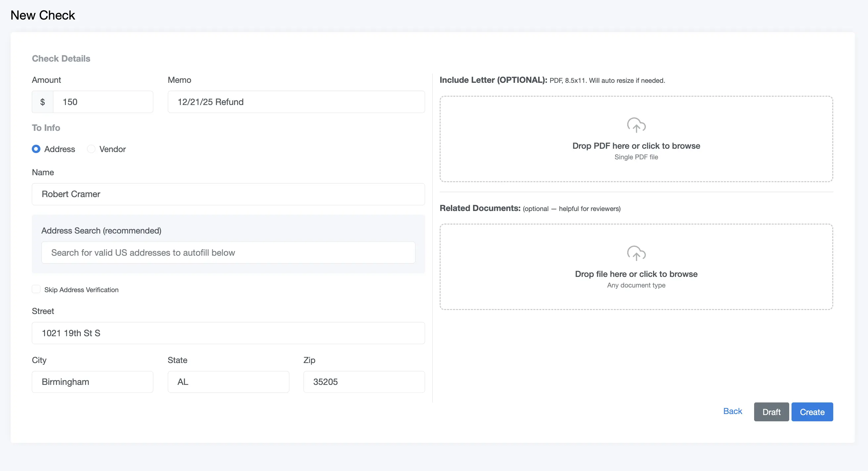Click the Related Documents upload cloud icon
This screenshot has width=868, height=471.
(x=636, y=253)
